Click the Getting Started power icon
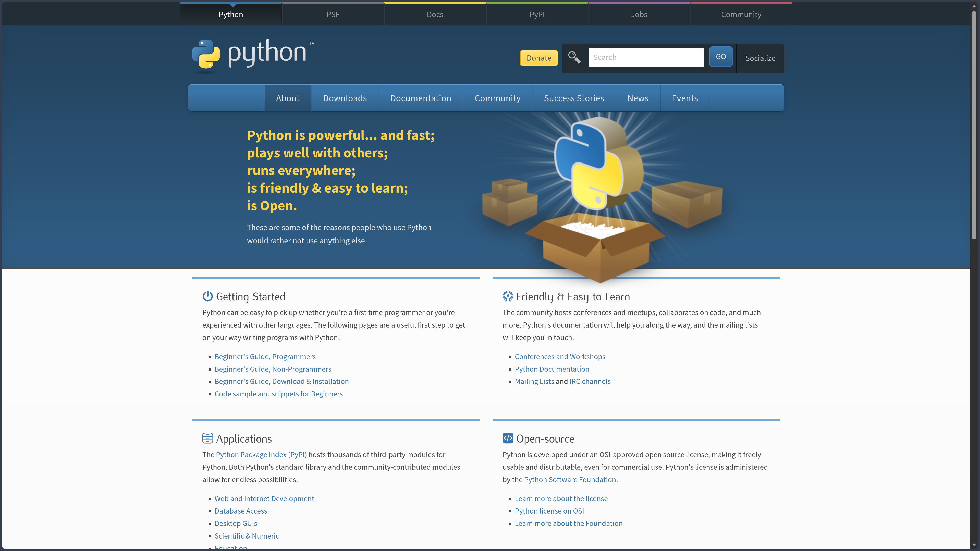Image resolution: width=980 pixels, height=551 pixels. (207, 296)
